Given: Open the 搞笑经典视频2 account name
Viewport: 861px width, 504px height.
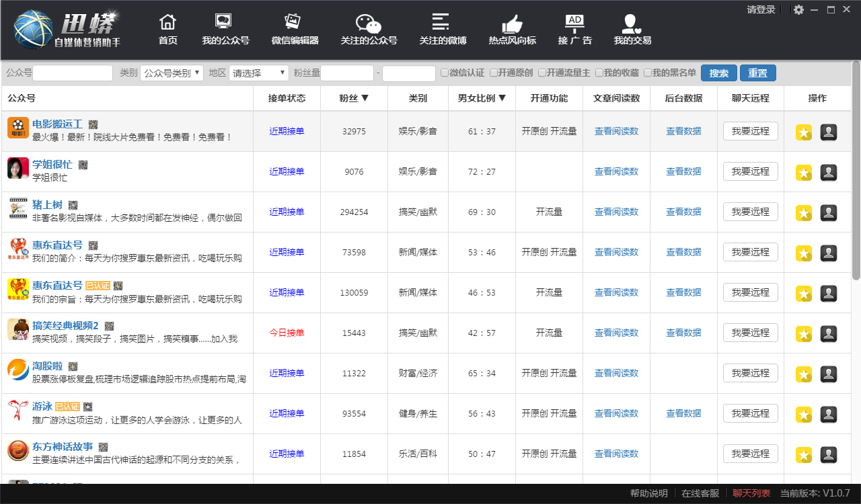Looking at the screenshot, I should click(65, 326).
